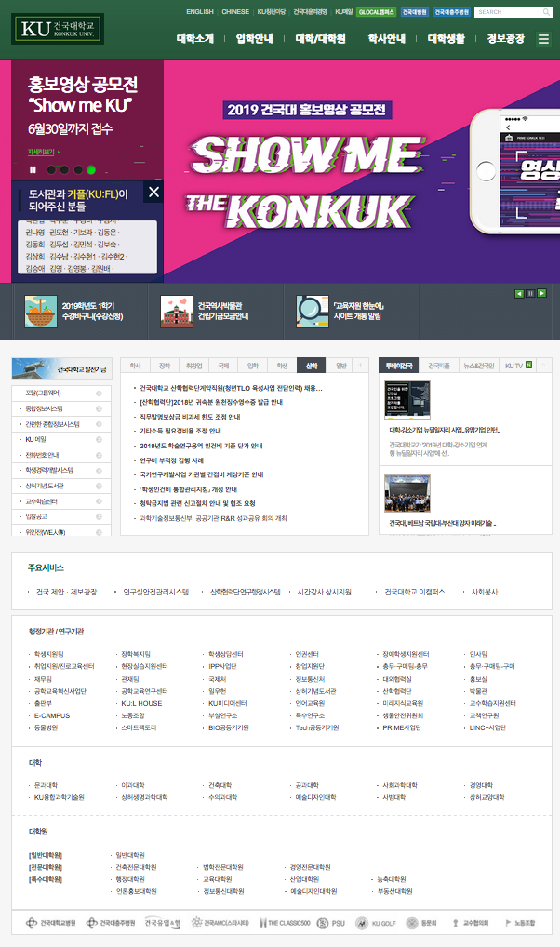Click the 건국대병원 blue button
The width and height of the screenshot is (560, 947).
click(414, 12)
